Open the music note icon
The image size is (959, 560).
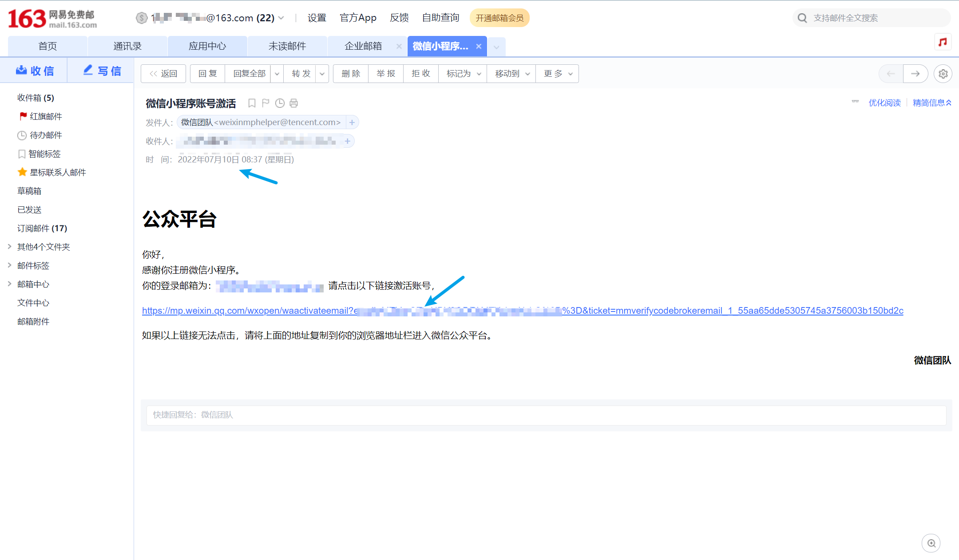point(943,42)
